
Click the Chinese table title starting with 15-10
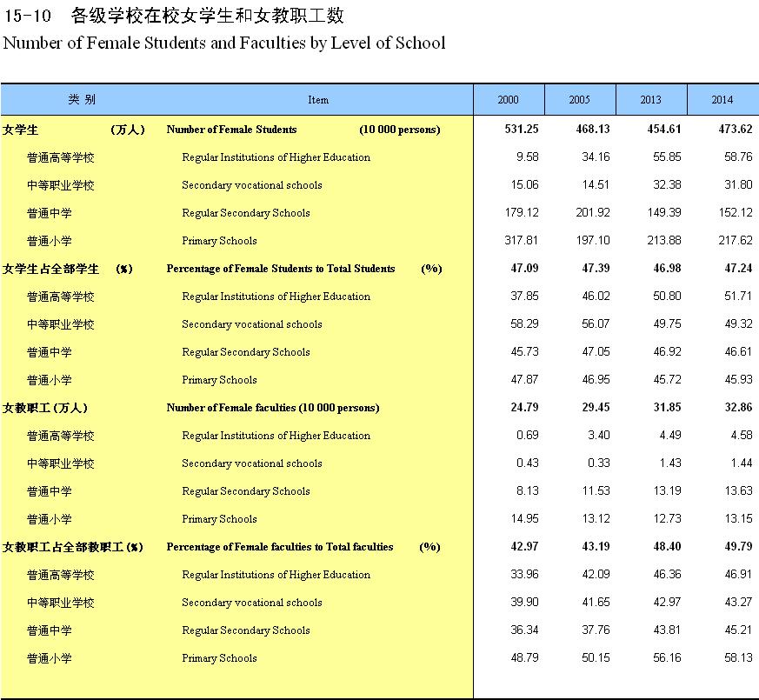coord(174,16)
